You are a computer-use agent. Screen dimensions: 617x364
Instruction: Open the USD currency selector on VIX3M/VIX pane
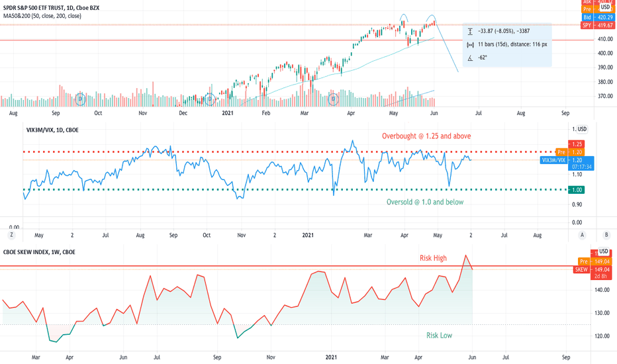click(582, 129)
